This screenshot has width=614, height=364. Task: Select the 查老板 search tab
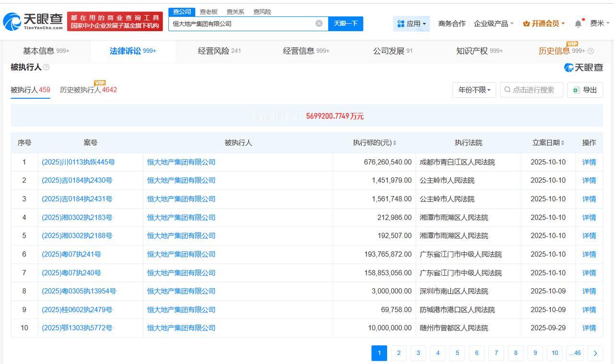coord(208,12)
